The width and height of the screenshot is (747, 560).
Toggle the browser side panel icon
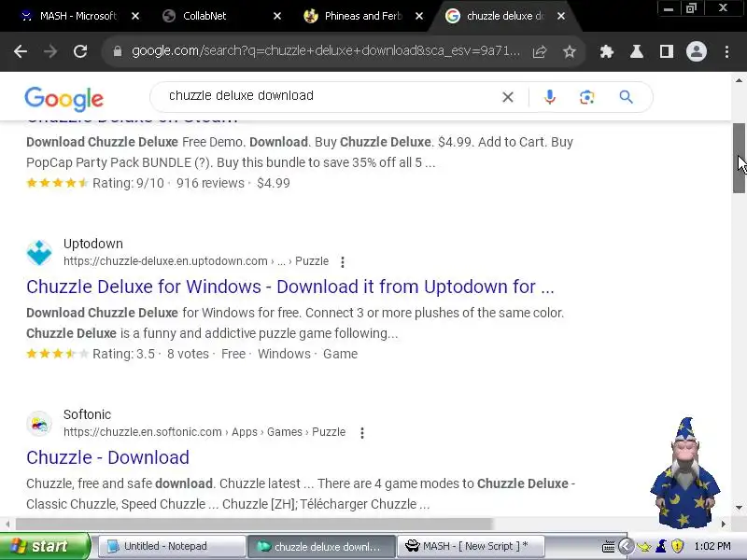point(666,51)
